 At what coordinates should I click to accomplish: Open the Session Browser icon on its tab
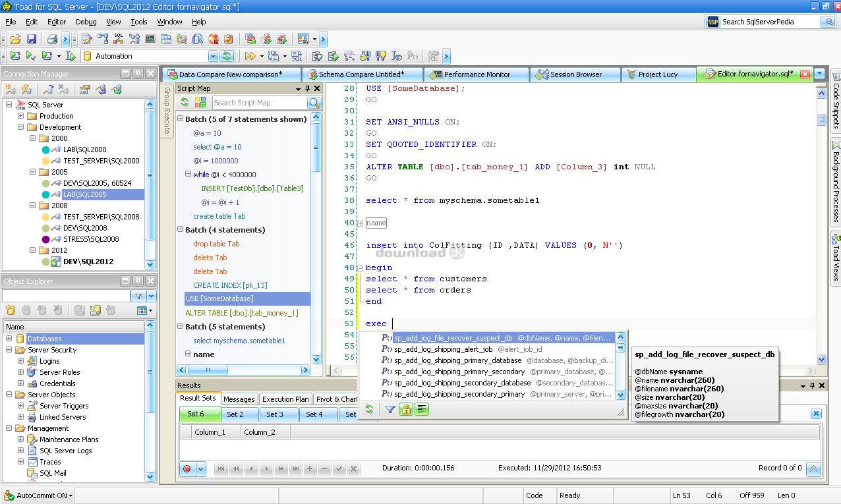point(542,74)
